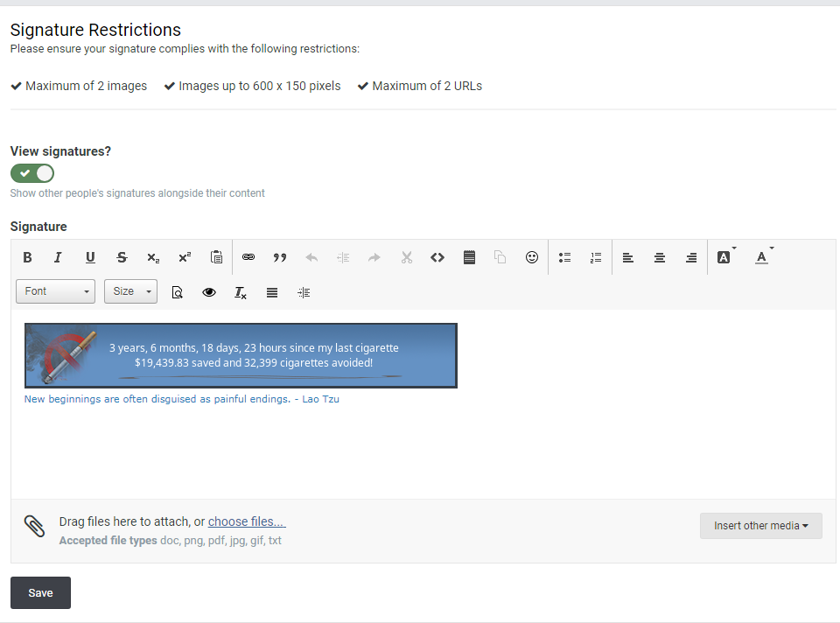Click the copy pages icon

(x=500, y=257)
